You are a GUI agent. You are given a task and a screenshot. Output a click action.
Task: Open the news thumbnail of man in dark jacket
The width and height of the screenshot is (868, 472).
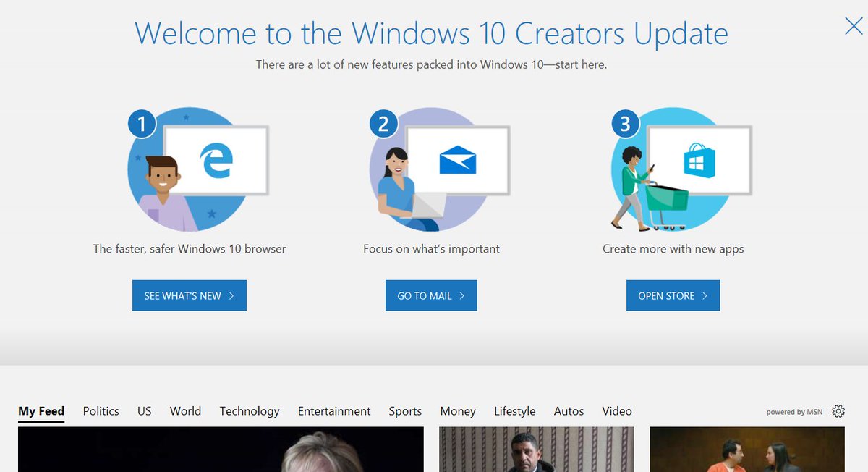click(x=537, y=450)
